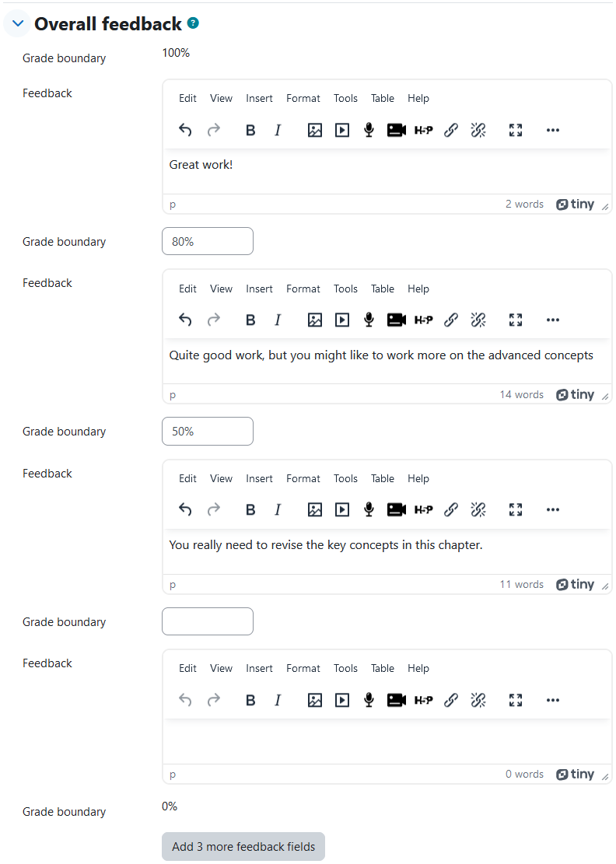Open View menu in Great work! editor
616x864 pixels.
tap(221, 98)
